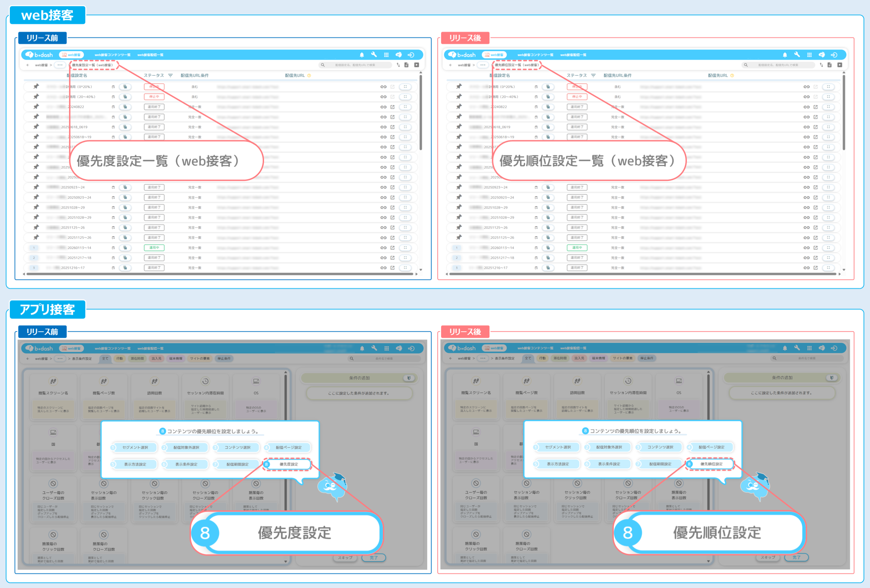Viewport: 870px width, 588px height.
Task: Toggle pin on 20251125~26 row in リリース後 list
Action: click(x=459, y=227)
